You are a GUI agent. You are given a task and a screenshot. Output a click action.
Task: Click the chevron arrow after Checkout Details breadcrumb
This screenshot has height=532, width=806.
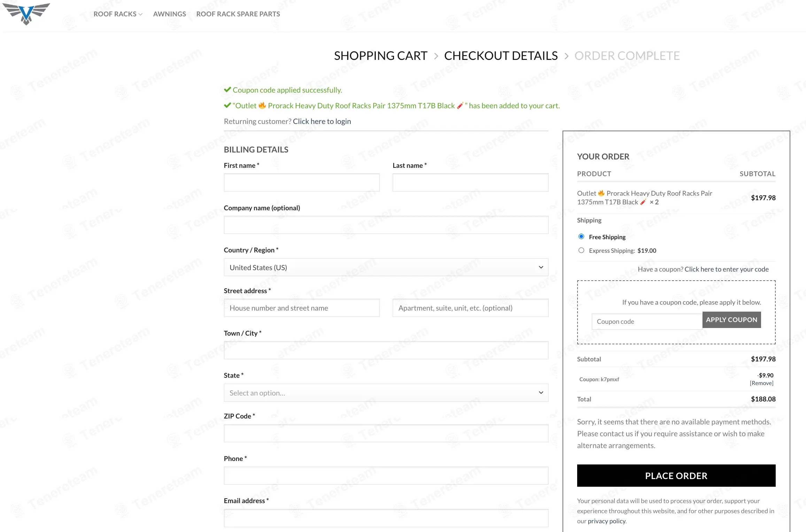tap(566, 56)
